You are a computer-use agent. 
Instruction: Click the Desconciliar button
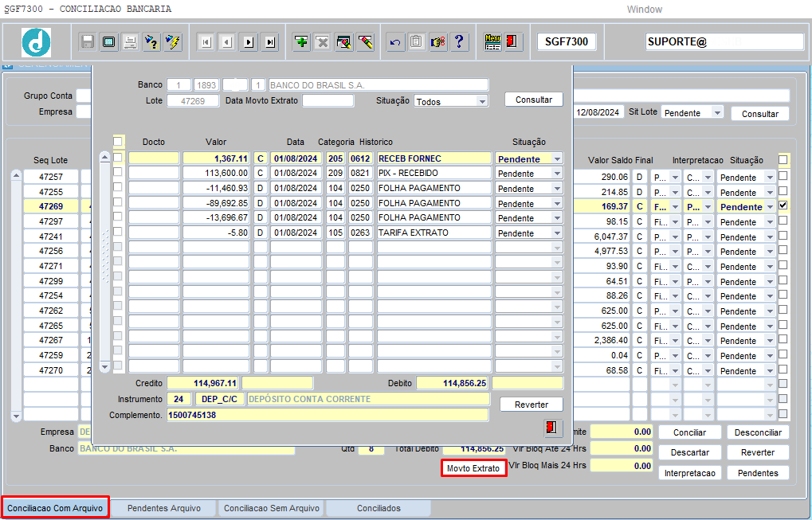(758, 432)
